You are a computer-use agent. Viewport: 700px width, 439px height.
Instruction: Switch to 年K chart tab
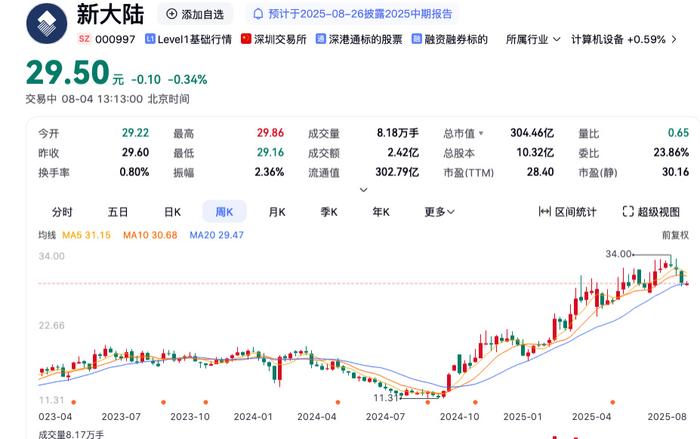pyautogui.click(x=381, y=212)
